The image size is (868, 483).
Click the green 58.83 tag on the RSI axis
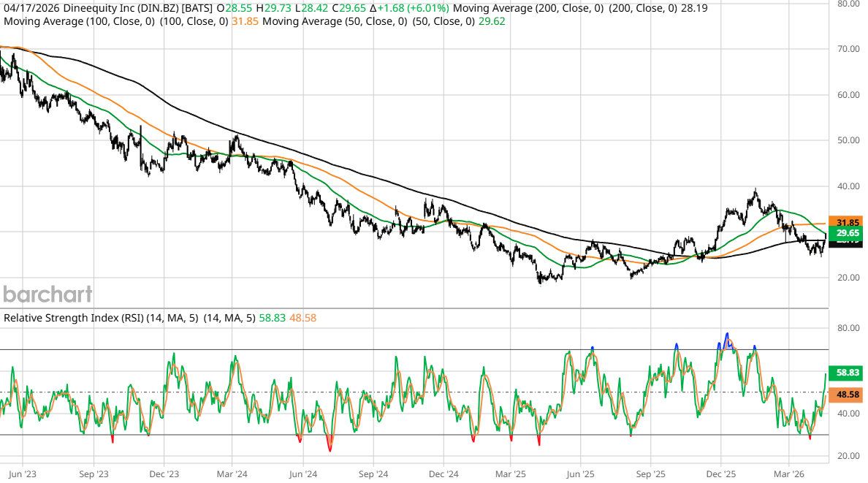[x=846, y=373]
